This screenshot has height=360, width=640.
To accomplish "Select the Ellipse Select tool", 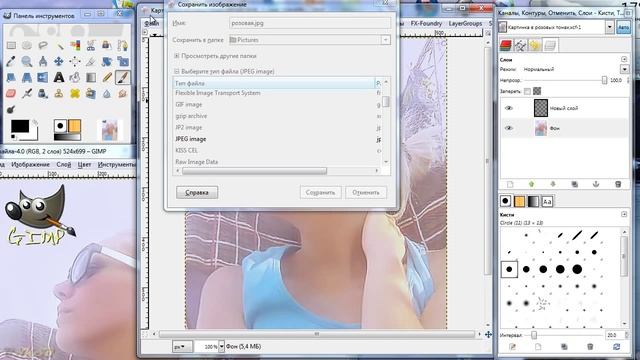I will coord(27,45).
